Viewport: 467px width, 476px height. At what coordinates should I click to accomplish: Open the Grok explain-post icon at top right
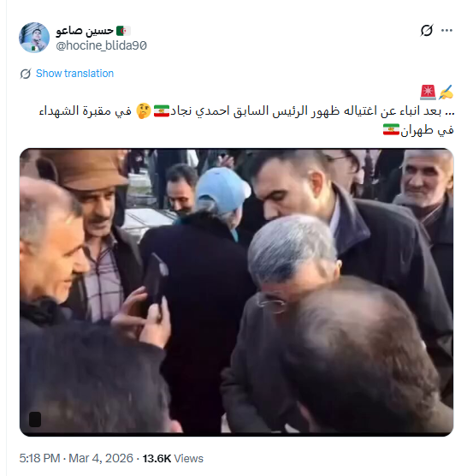pos(426,30)
